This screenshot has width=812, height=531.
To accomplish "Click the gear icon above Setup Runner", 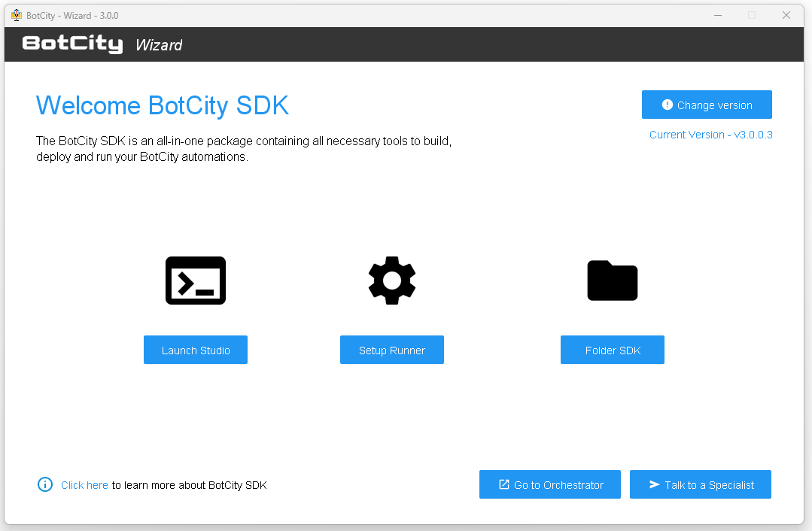I will 391,281.
